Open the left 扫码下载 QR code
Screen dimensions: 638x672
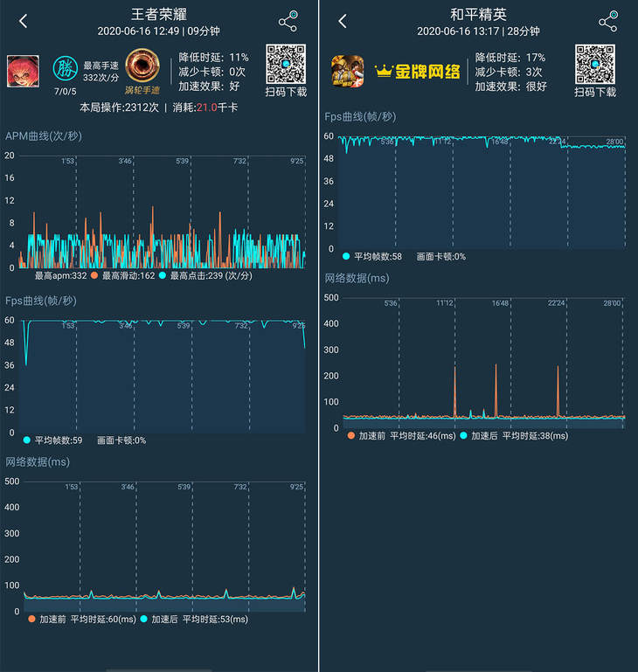pos(286,64)
